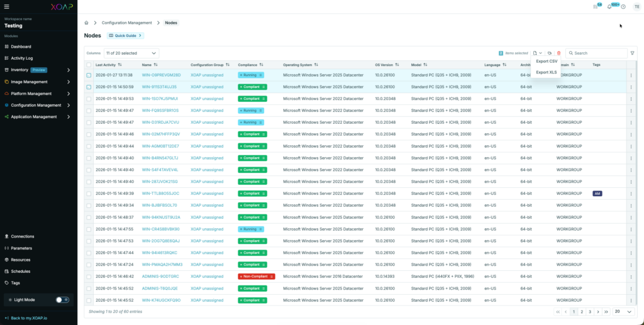Click the assign tag icon beside delete
This screenshot has height=325, width=644.
(550, 53)
